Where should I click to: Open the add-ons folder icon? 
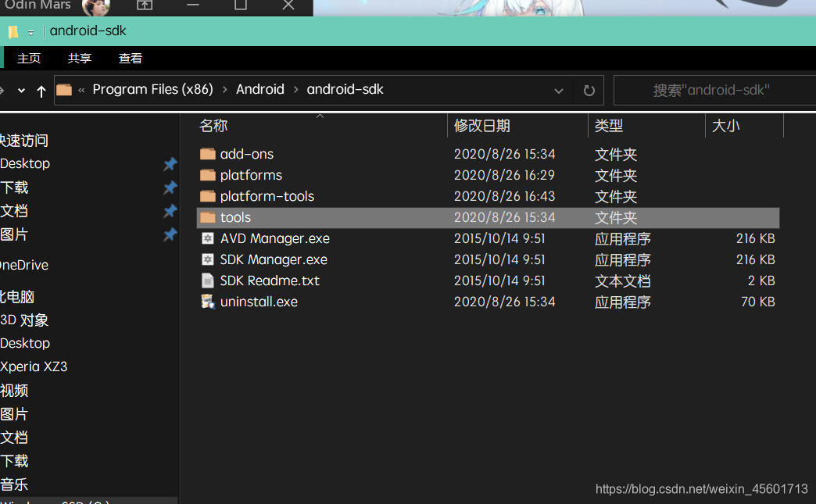(x=208, y=154)
